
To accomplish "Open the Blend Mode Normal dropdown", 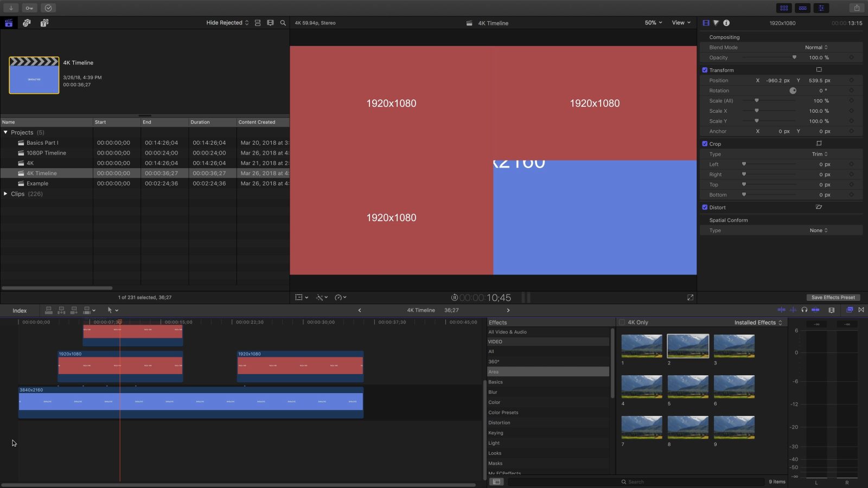I will 816,47.
